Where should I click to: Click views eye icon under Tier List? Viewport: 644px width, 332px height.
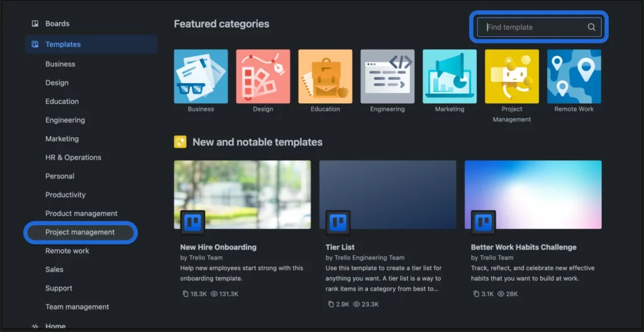(356, 304)
